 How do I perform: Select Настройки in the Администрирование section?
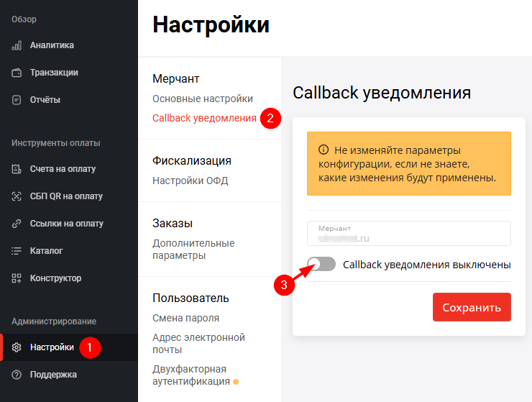(x=69, y=347)
